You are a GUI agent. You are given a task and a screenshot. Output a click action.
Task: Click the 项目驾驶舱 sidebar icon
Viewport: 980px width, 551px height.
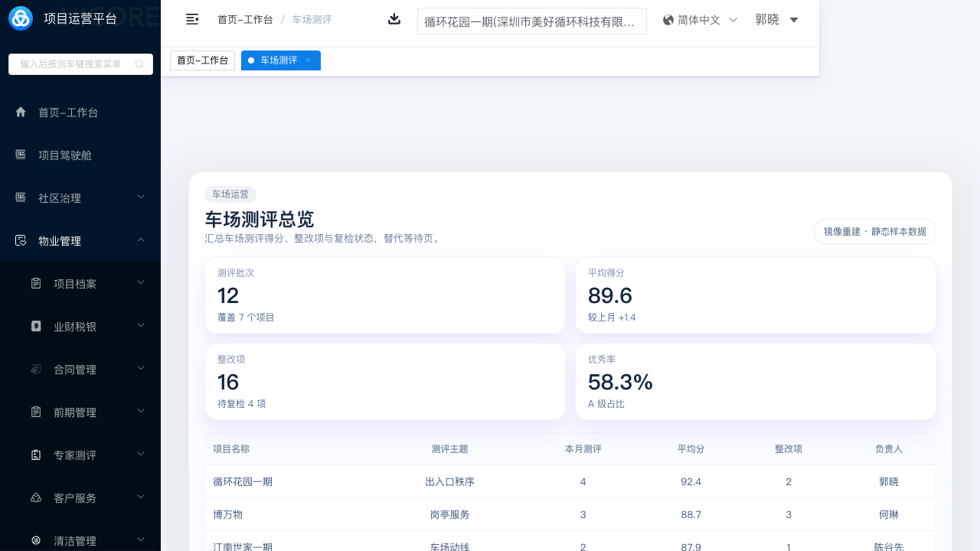point(21,155)
